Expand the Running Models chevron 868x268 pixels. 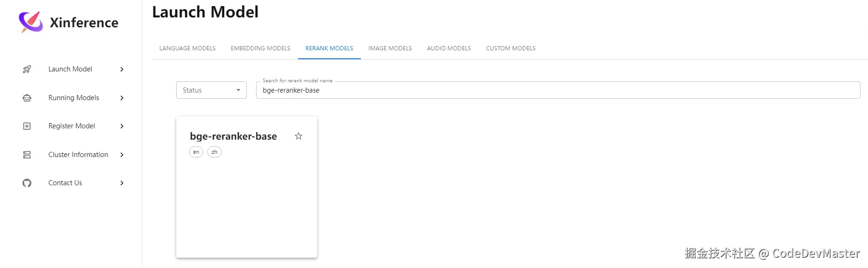coord(122,98)
